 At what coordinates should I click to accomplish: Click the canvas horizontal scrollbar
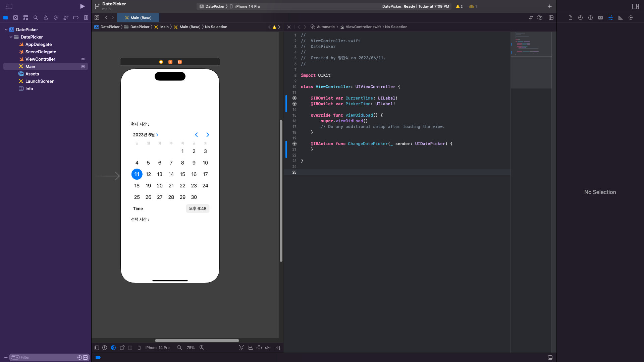(197, 341)
